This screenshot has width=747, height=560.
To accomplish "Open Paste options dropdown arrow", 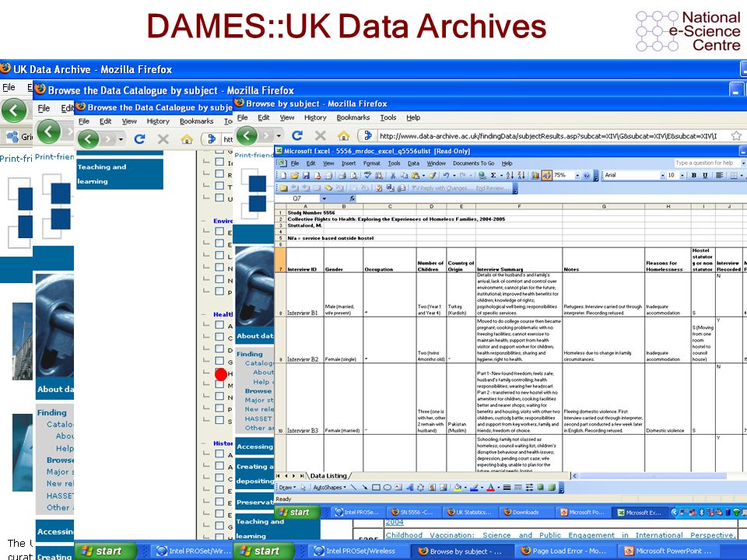I will (423, 175).
